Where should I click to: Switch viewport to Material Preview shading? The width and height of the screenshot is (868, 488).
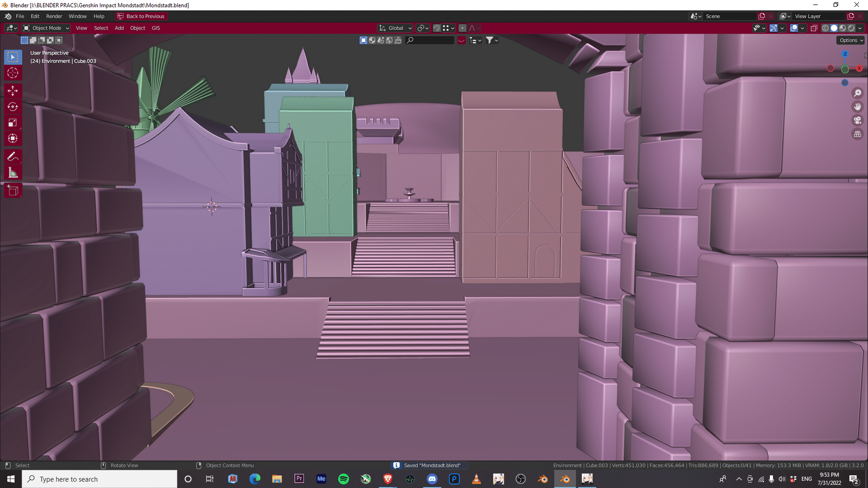(x=842, y=28)
